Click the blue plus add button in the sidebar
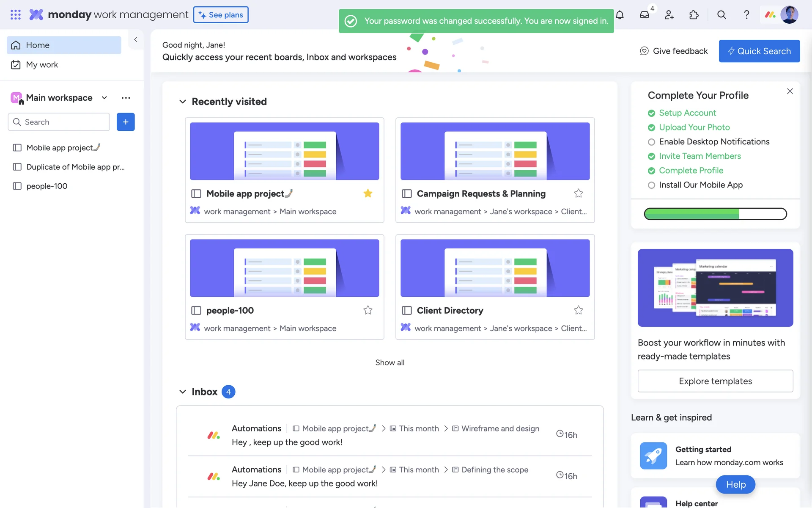 coord(126,122)
